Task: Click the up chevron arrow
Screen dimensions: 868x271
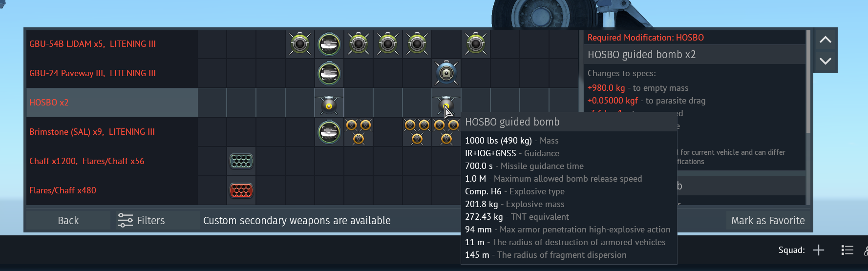Action: [x=826, y=40]
